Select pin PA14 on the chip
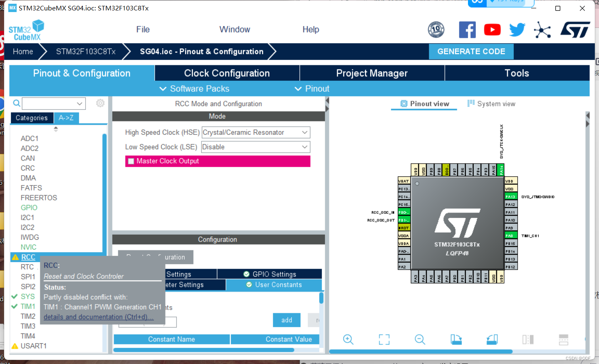The height and width of the screenshot is (364, 599). [x=501, y=170]
